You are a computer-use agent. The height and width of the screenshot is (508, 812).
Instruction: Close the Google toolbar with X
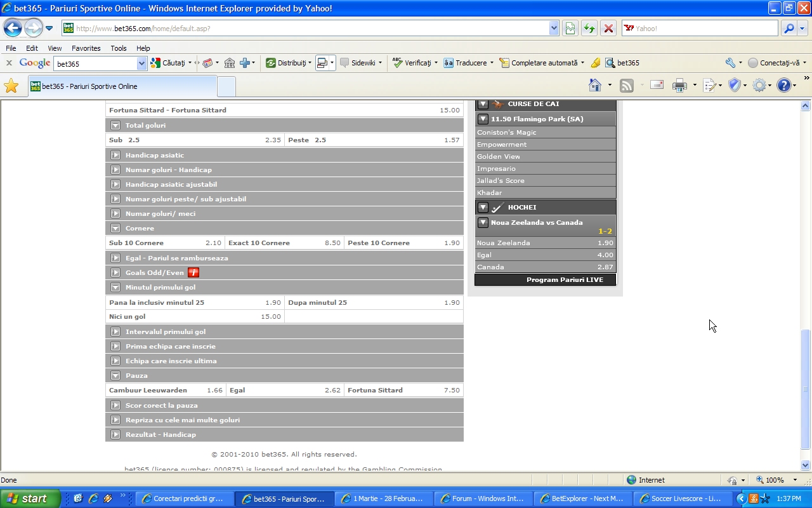(9, 63)
